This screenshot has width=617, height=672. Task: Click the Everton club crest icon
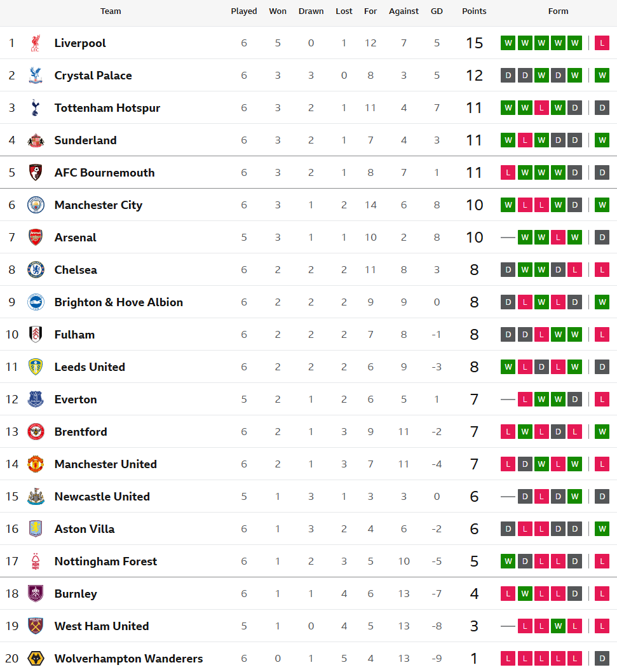click(36, 400)
